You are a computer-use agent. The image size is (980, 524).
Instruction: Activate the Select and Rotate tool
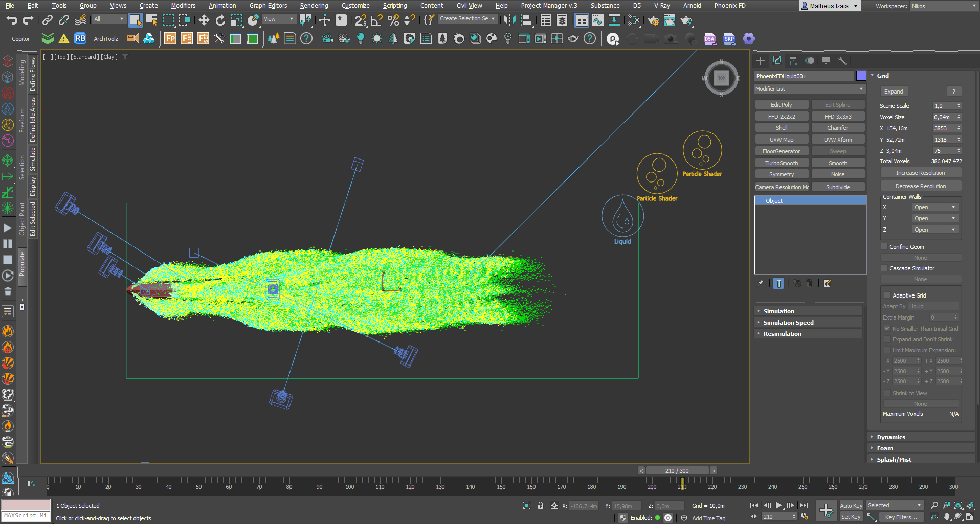220,20
